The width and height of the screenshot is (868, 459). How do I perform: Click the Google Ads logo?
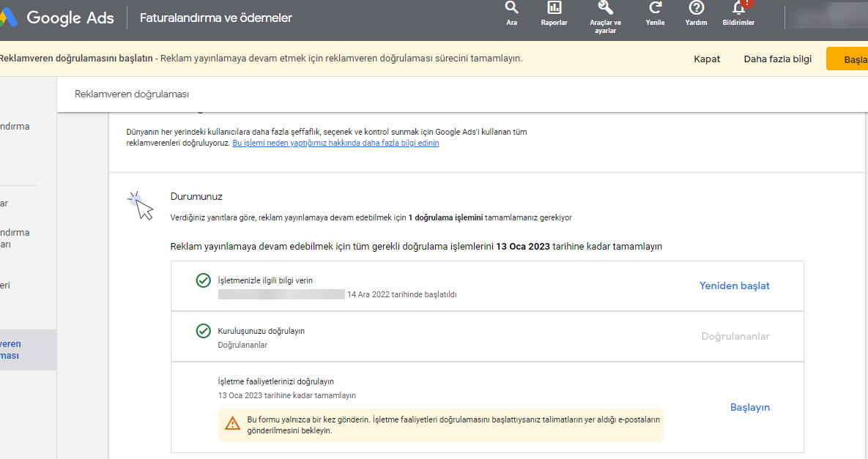click(x=57, y=18)
